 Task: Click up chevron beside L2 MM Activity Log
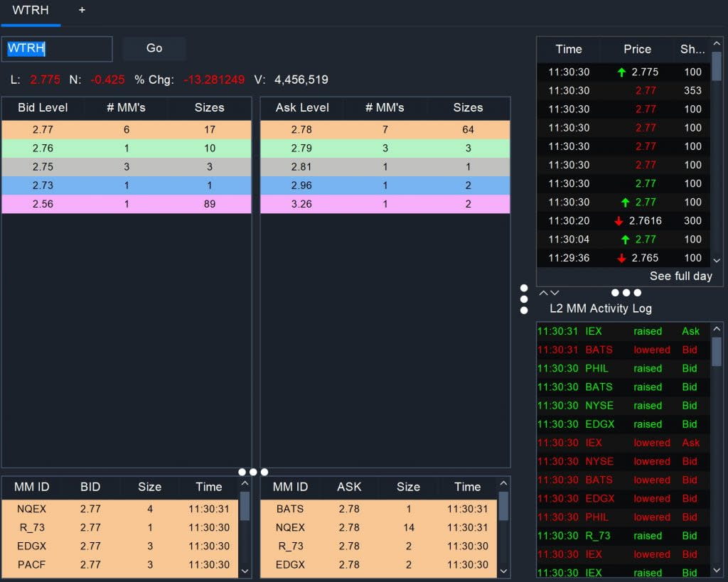tap(543, 293)
